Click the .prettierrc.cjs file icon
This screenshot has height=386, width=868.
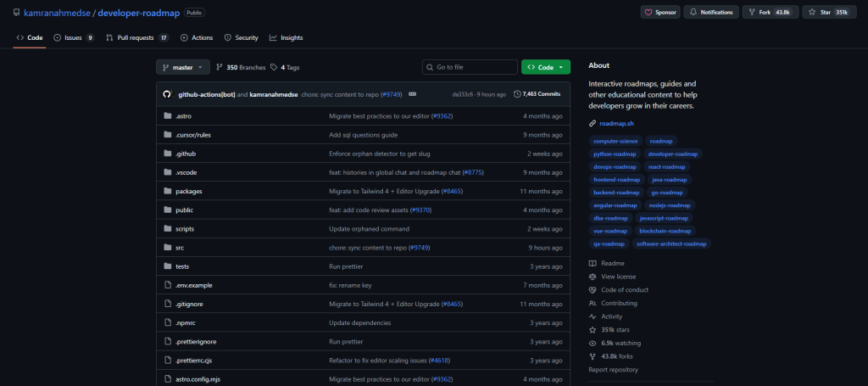point(168,361)
